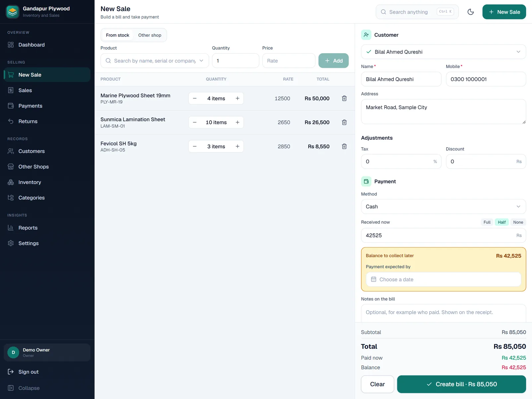Image resolution: width=532 pixels, height=399 pixels.
Task: Increase Fevicol SH 5kg quantity with plus
Action: click(x=237, y=146)
